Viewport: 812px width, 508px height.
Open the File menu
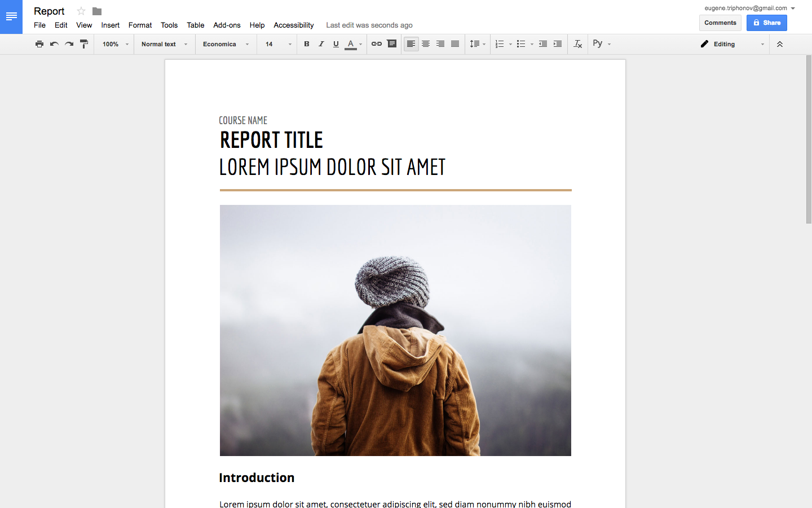tap(39, 25)
